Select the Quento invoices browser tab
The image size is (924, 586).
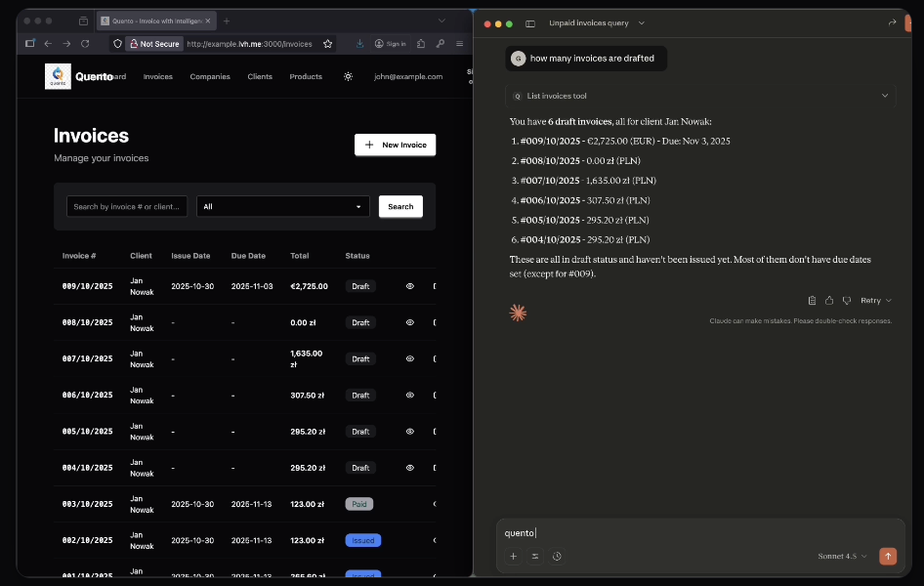coord(151,19)
